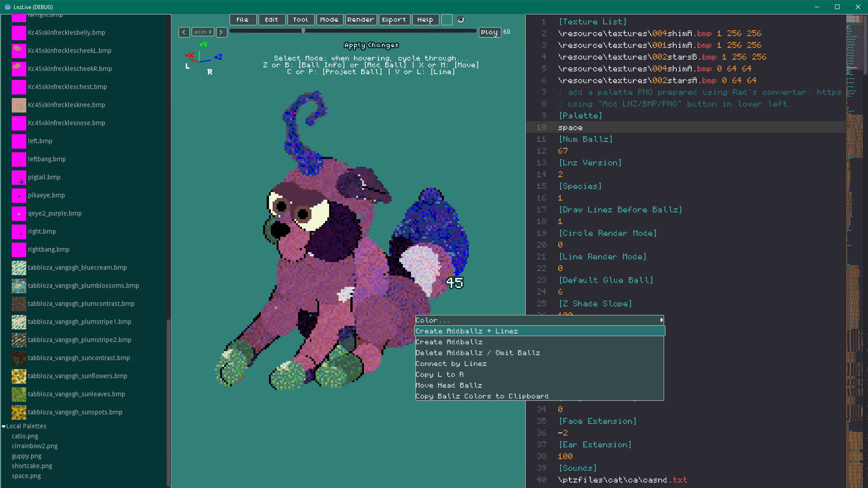Expand the Color... submenu arrow
Image resolution: width=868 pixels, height=488 pixels.
[x=661, y=320]
